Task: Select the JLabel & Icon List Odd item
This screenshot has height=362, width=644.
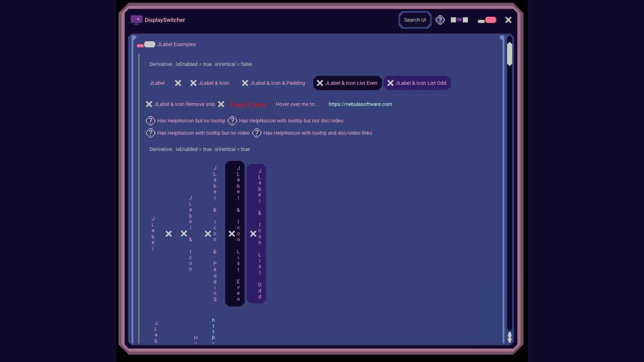Action: pos(417,83)
